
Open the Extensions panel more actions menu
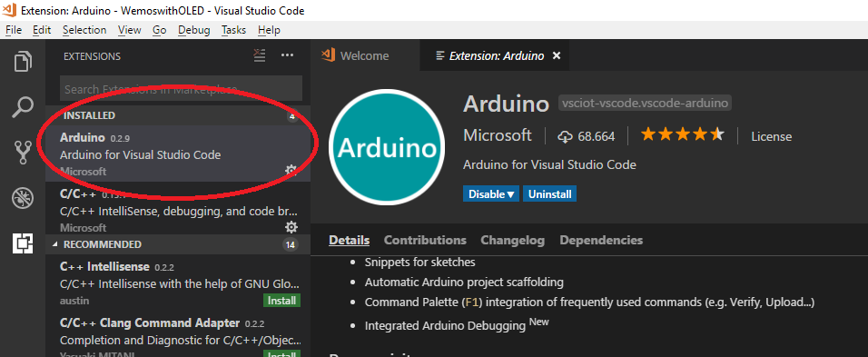coord(287,55)
